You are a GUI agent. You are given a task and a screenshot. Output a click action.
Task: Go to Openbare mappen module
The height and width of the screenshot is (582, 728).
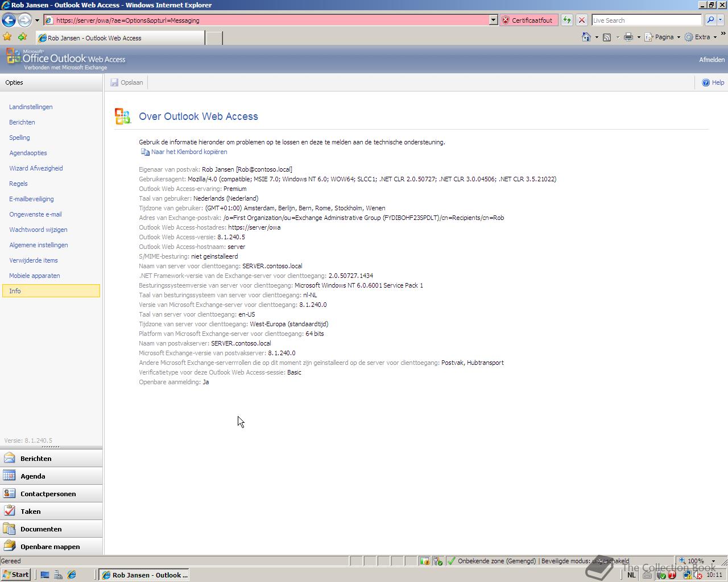click(x=51, y=547)
